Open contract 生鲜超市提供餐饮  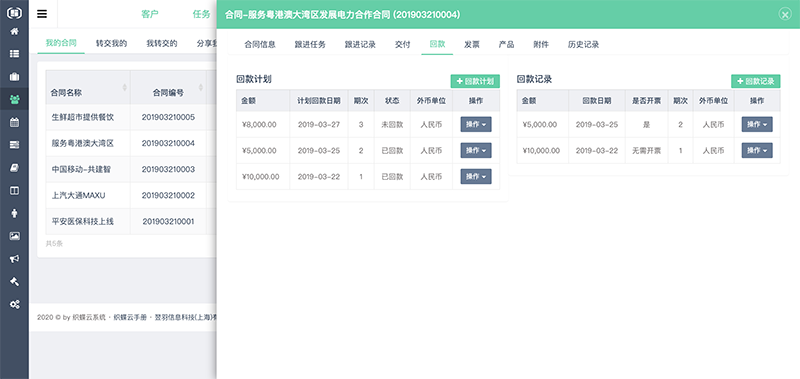click(83, 117)
